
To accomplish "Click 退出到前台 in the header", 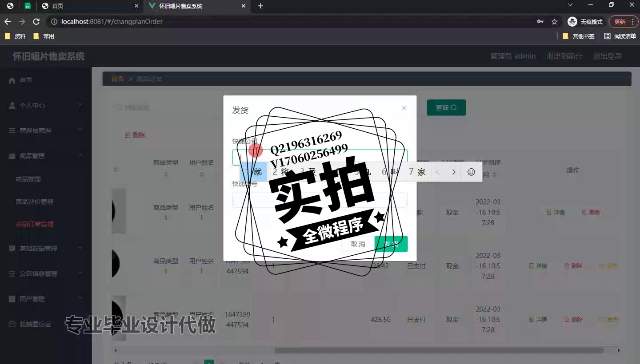I will (564, 56).
